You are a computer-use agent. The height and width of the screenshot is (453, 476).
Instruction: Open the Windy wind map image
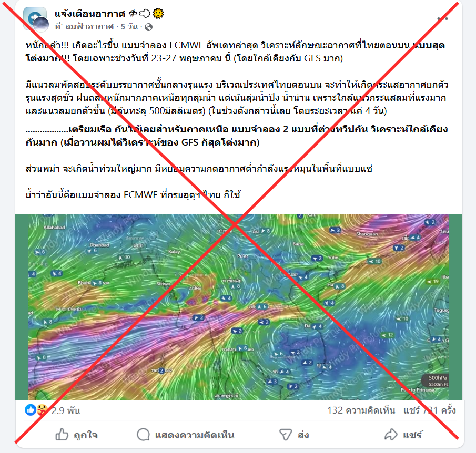[239, 307]
